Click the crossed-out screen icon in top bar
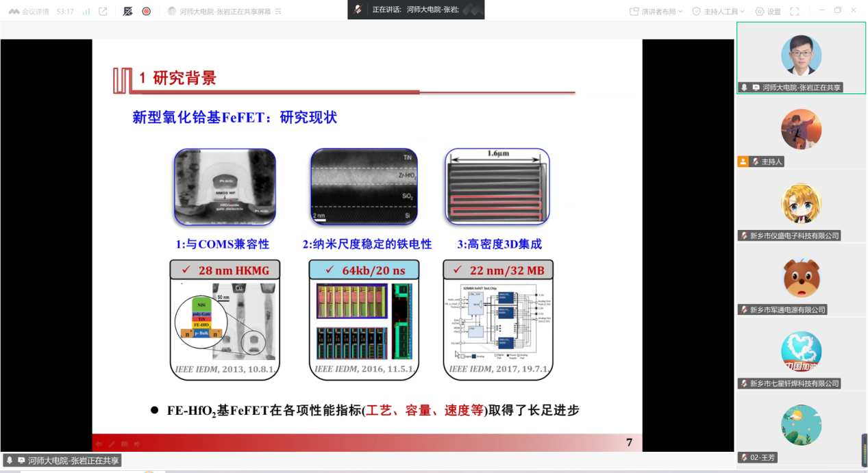The image size is (868, 473). pos(127,12)
